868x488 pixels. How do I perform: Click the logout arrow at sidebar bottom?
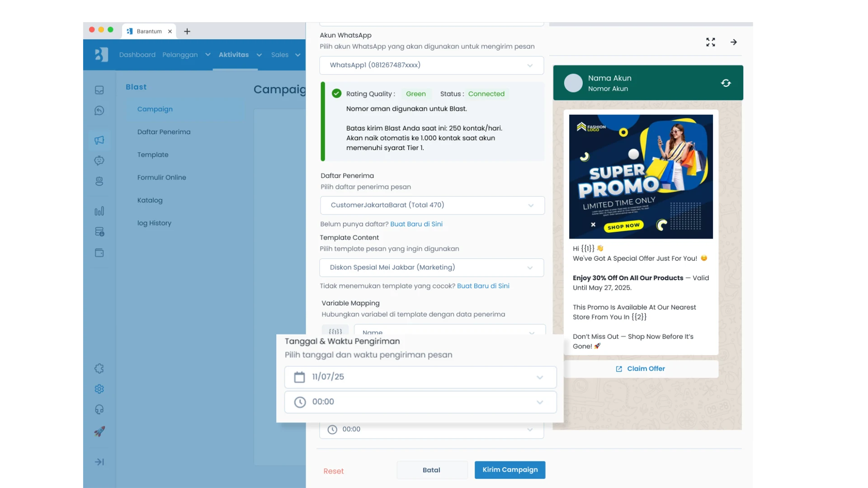[x=99, y=462]
